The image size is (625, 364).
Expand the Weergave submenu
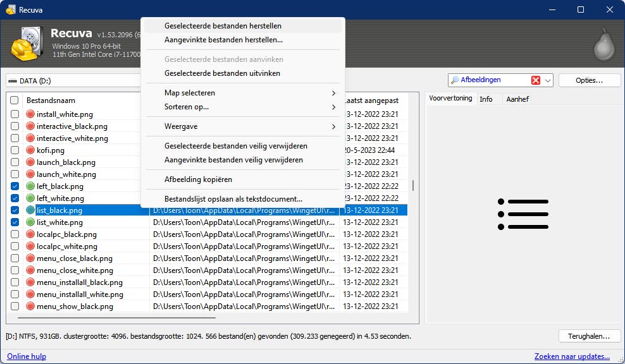point(243,126)
